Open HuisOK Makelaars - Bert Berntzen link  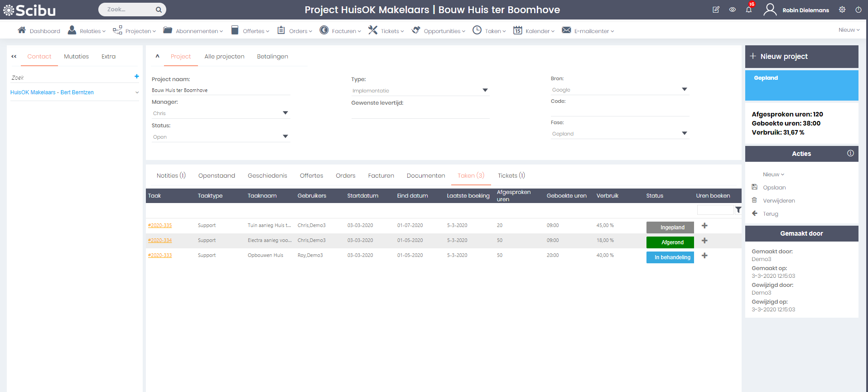[x=52, y=92]
